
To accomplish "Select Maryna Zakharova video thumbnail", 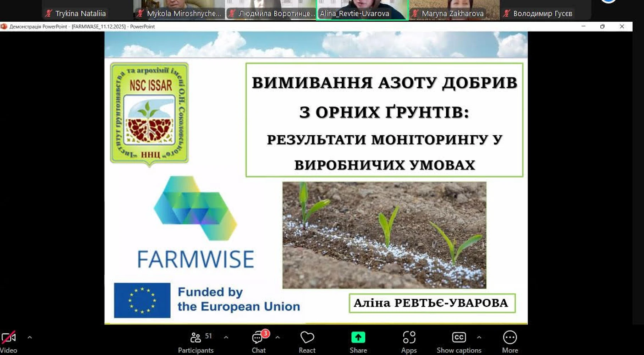I will point(454,10).
